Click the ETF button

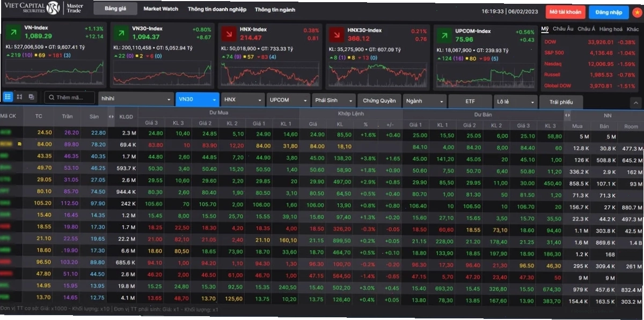point(470,101)
